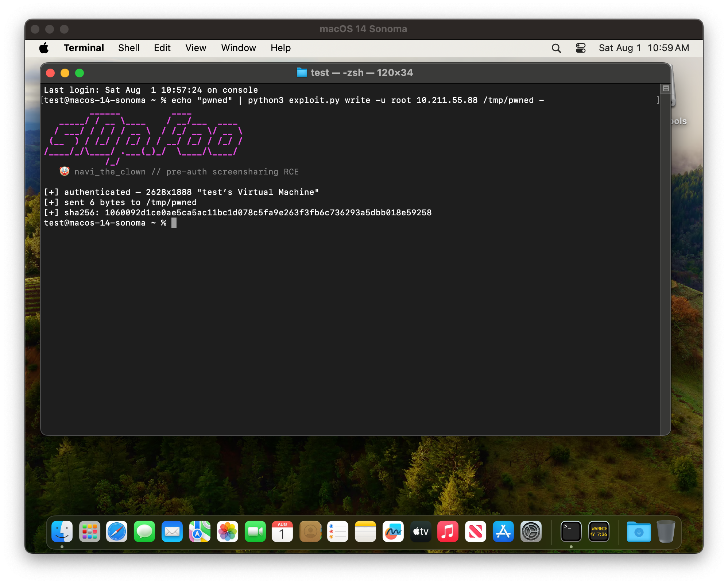Click the split pane button in Terminal
Screen dimensions: 728x584
[x=666, y=89]
